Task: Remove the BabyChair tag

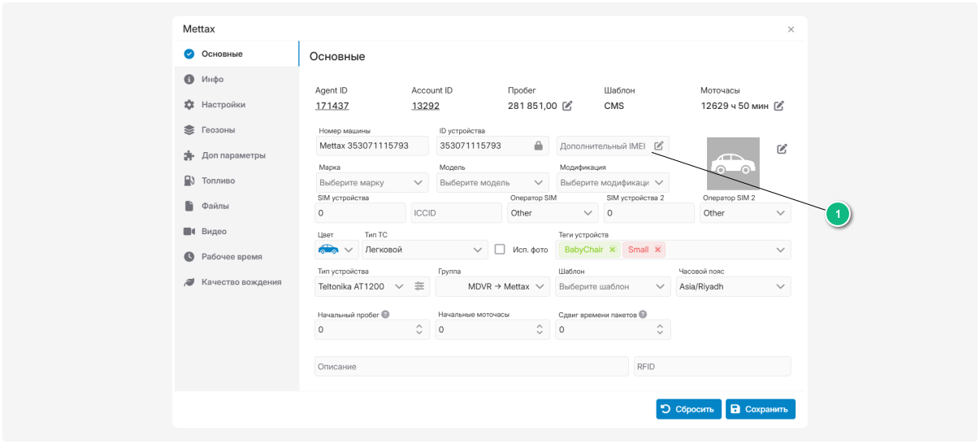Action: (x=613, y=250)
